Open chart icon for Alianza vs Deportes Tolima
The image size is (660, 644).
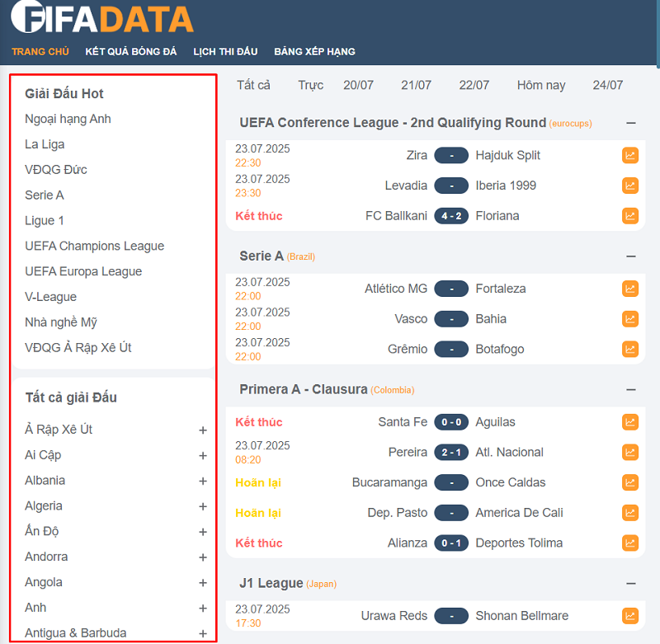[629, 543]
